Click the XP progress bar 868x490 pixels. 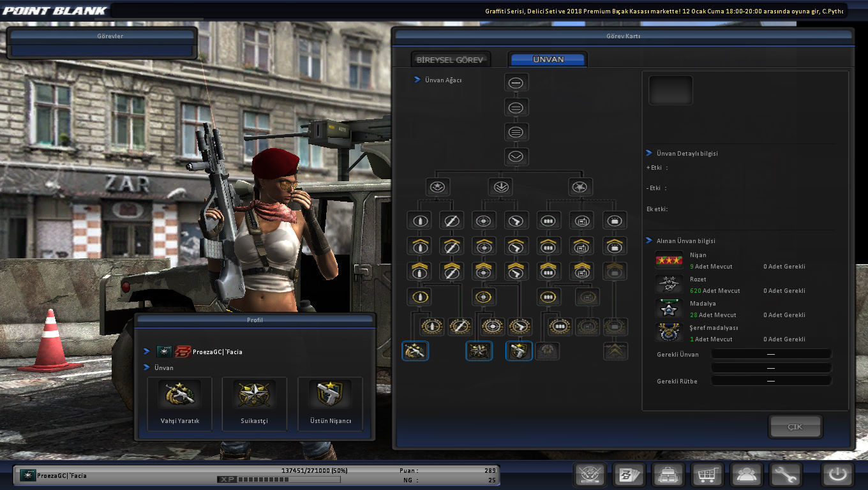(279, 479)
